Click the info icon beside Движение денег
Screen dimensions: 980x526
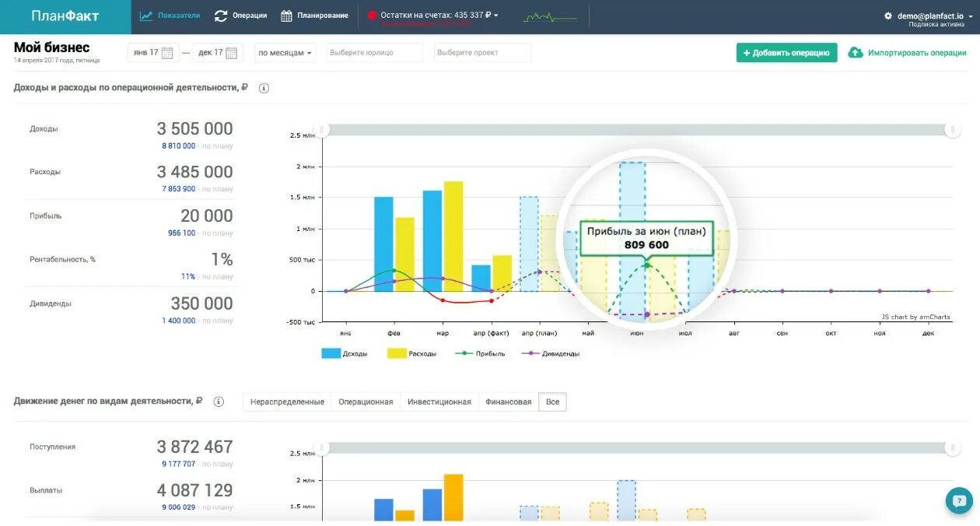click(219, 401)
